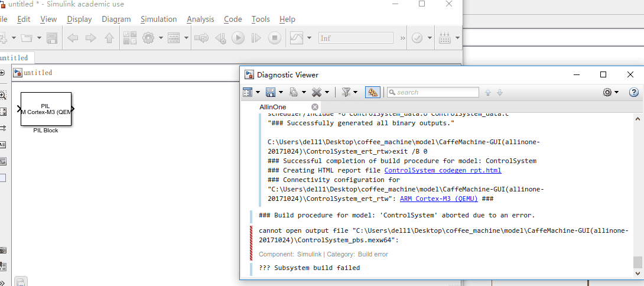Click the next message down arrow
This screenshot has width=644, height=286.
[x=500, y=93]
